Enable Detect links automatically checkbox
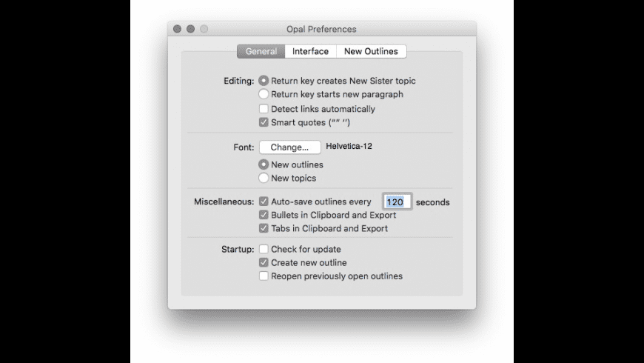 [x=264, y=109]
